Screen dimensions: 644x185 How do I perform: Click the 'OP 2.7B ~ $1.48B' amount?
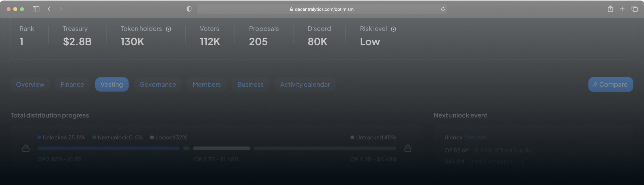tap(216, 159)
